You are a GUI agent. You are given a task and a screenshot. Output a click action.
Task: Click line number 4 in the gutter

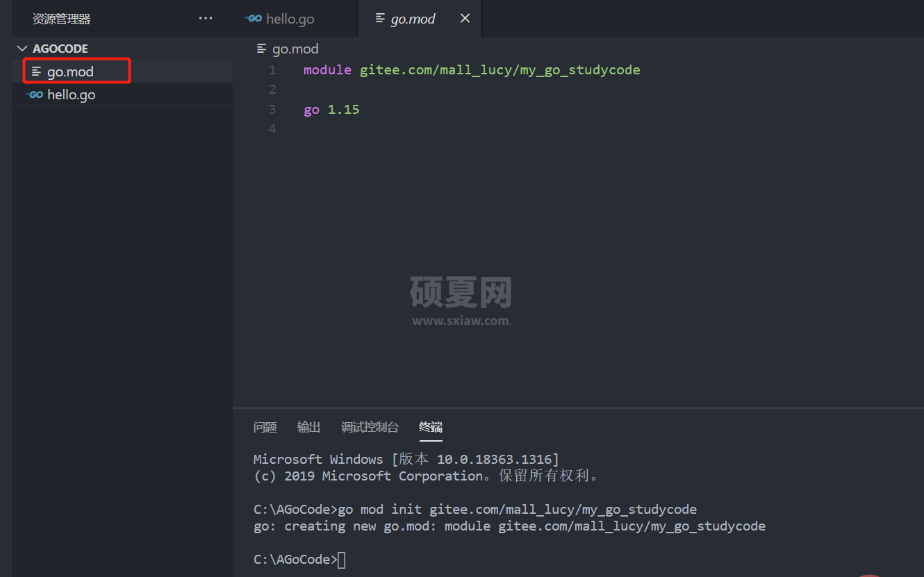click(272, 129)
